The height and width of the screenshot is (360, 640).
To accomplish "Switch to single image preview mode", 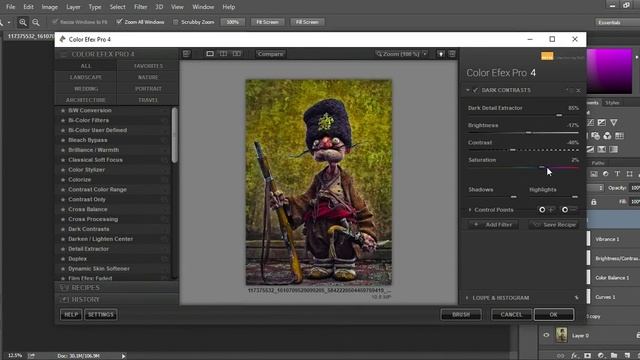I will [210, 54].
